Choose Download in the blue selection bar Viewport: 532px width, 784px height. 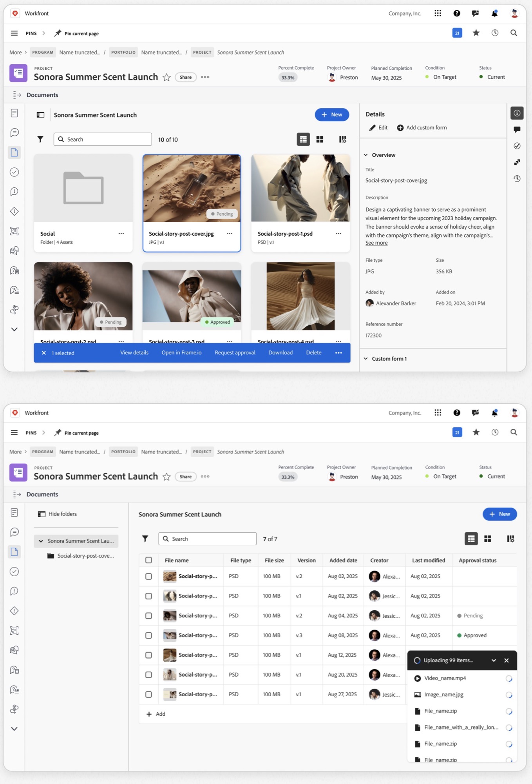(280, 352)
